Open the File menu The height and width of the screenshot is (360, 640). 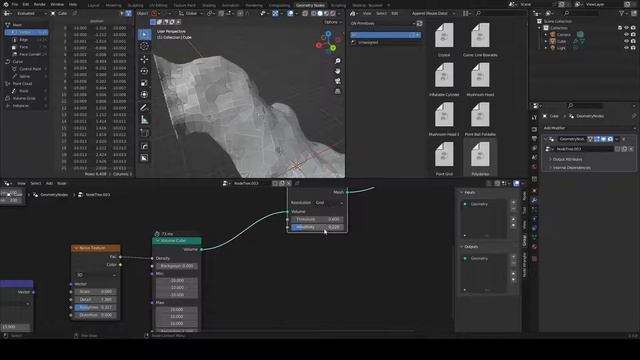15,4
